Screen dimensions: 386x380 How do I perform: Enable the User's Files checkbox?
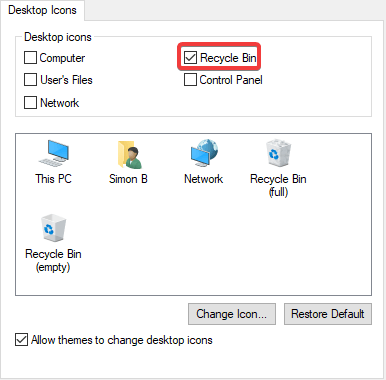click(x=30, y=80)
